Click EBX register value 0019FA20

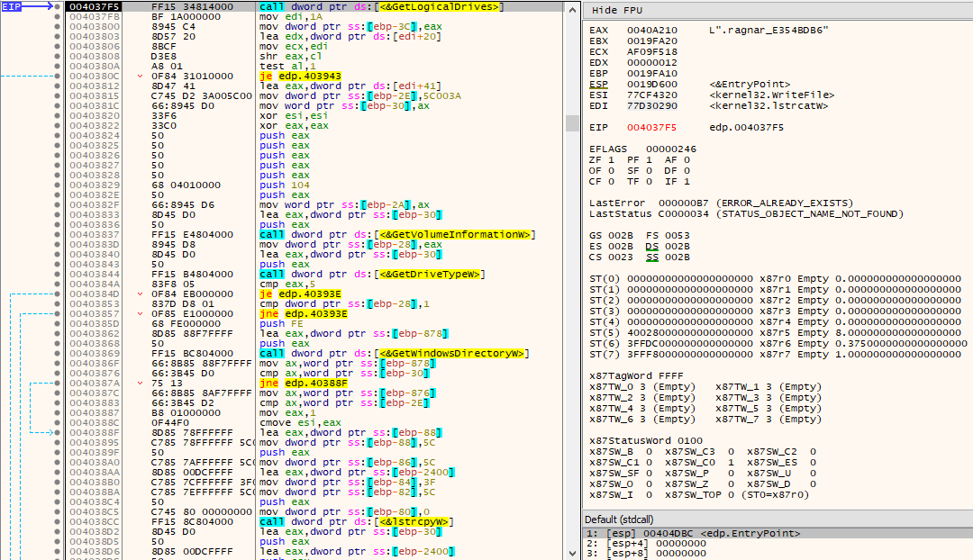pos(652,41)
